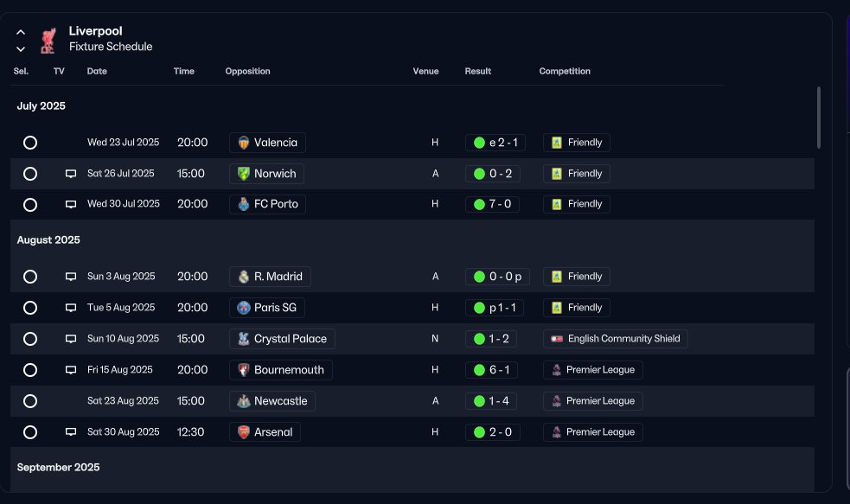Viewport: 850px width, 504px height.
Task: Open the English Community Shield competition link
Action: (616, 339)
